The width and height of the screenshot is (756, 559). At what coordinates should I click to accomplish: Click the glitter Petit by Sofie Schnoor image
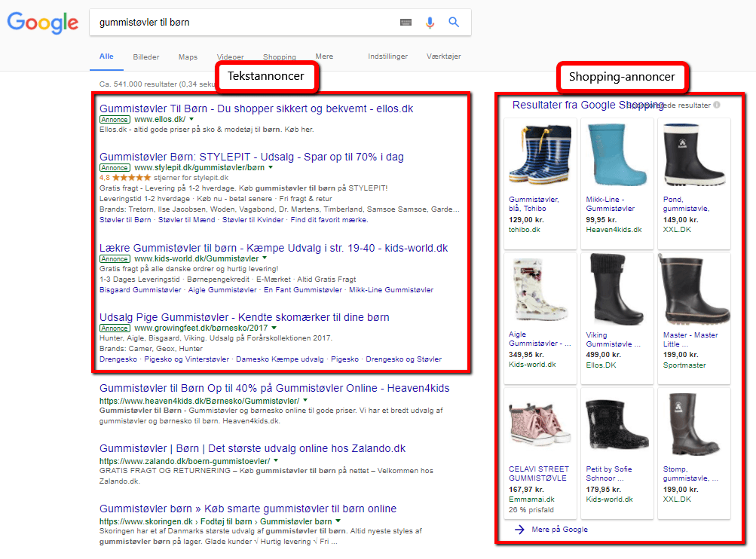(x=617, y=424)
